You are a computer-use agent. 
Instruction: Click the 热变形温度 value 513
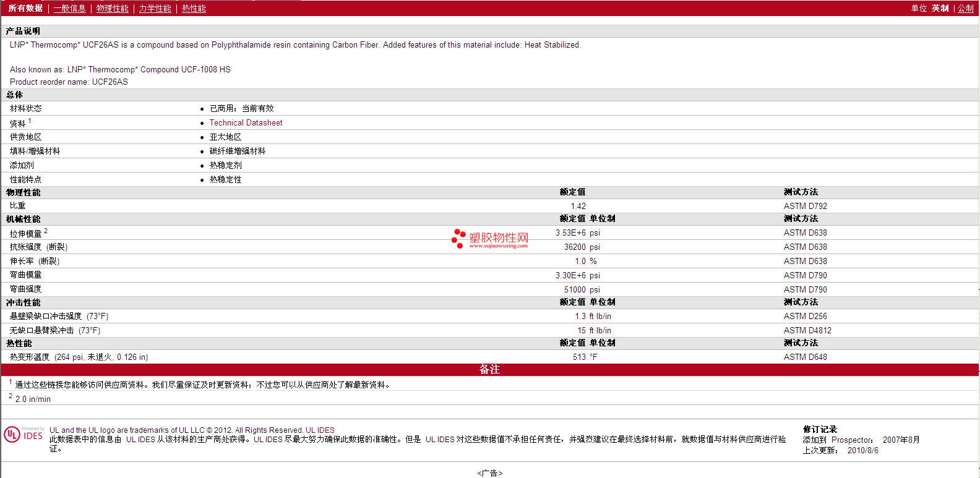tap(579, 357)
